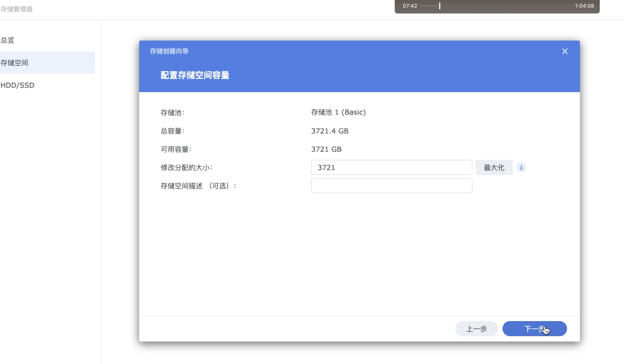Click the 最大化 button to maximize allocation

[494, 167]
